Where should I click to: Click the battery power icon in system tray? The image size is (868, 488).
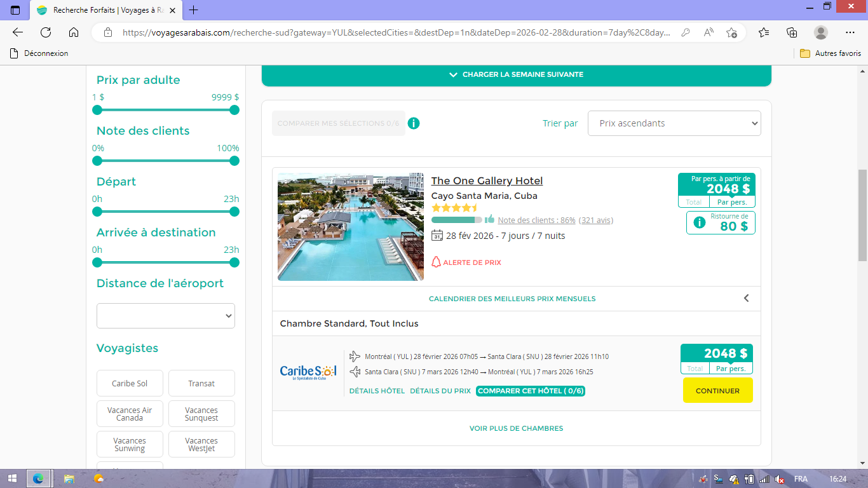tap(749, 479)
